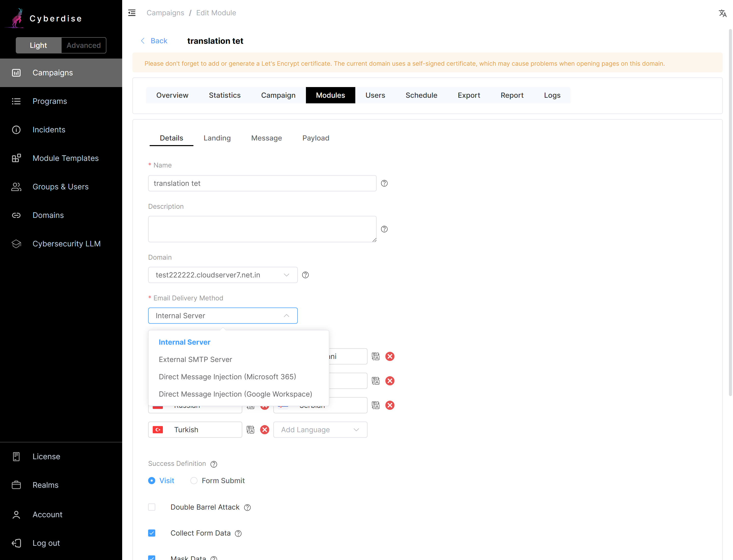Switch to the Payload tab
The width and height of the screenshot is (733, 560).
pos(316,138)
